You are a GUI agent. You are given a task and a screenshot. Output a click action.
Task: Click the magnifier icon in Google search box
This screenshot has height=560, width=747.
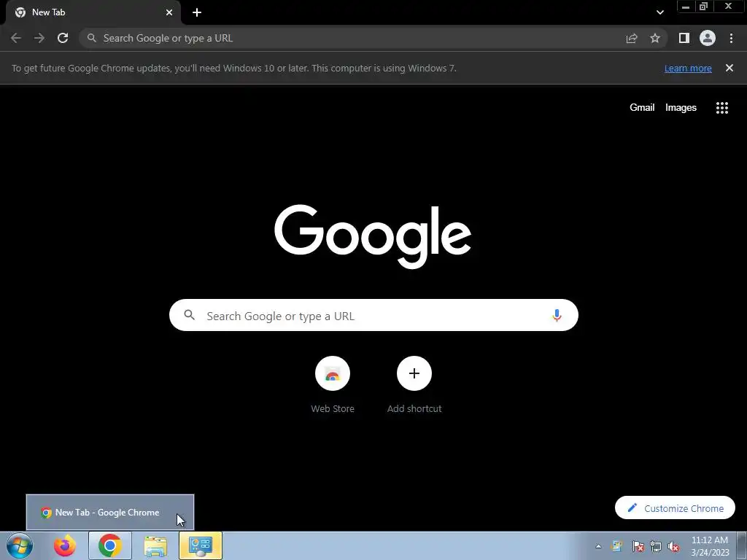point(189,315)
